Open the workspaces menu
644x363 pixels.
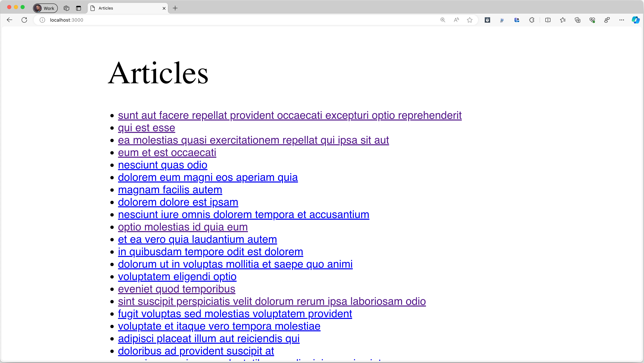tap(66, 8)
